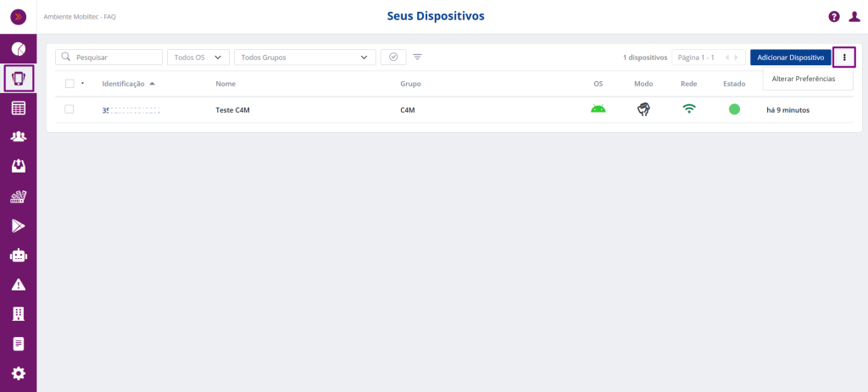This screenshot has height=392, width=868.
Task: Open the dashboard chart icon in sidebar
Action: click(18, 48)
